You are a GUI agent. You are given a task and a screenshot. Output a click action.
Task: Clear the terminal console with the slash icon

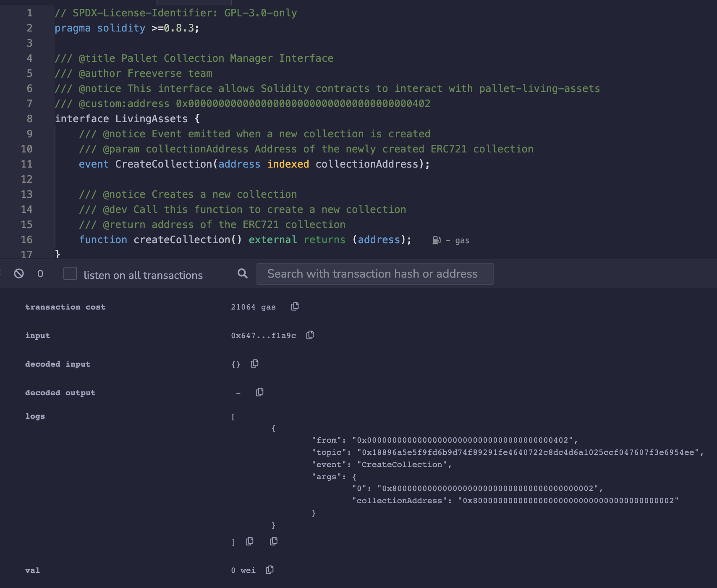[x=18, y=273]
